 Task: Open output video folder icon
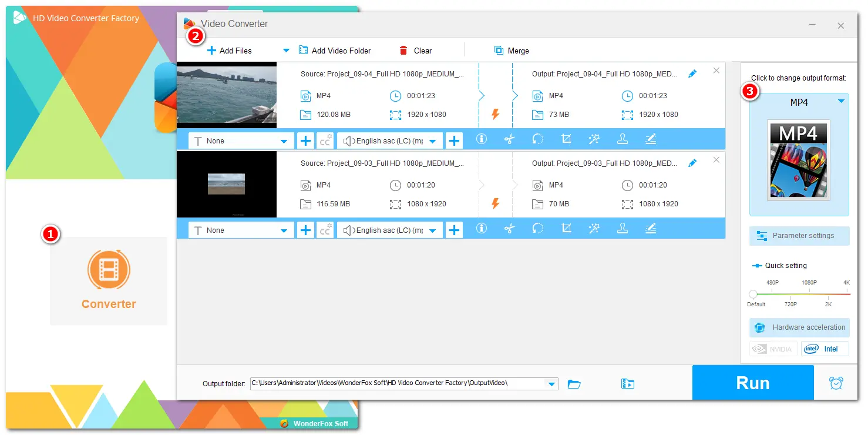[628, 384]
